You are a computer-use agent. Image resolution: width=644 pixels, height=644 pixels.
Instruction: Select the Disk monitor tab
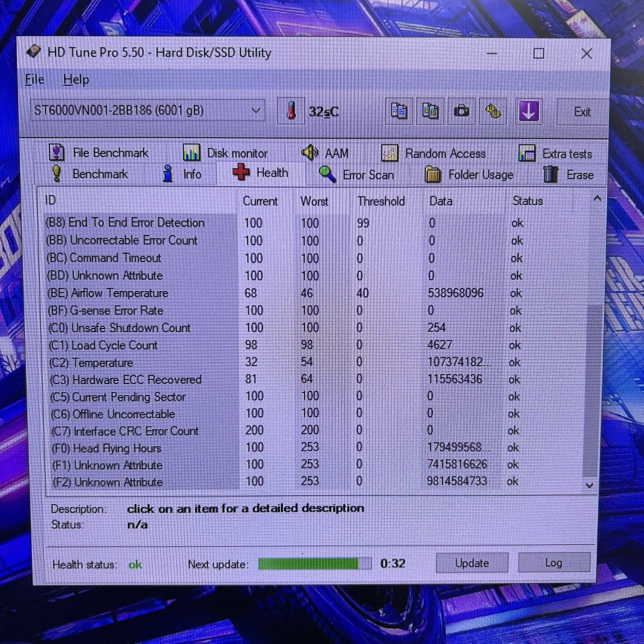[x=225, y=153]
